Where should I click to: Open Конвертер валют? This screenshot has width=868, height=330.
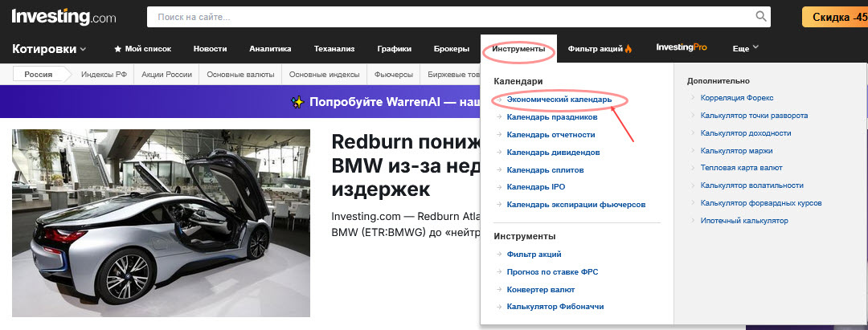(541, 290)
